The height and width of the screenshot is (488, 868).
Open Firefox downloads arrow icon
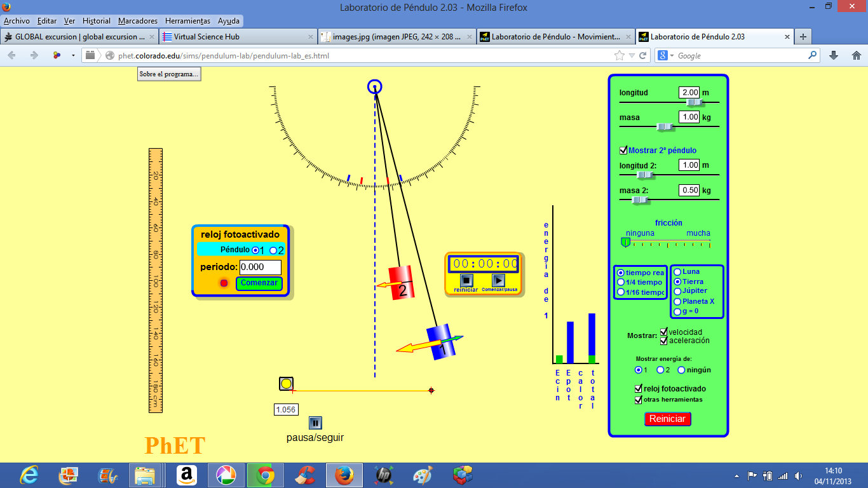[834, 56]
